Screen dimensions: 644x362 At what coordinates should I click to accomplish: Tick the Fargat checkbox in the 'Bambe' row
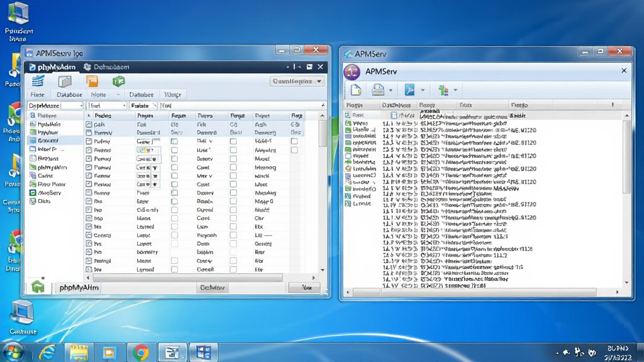[175, 202]
